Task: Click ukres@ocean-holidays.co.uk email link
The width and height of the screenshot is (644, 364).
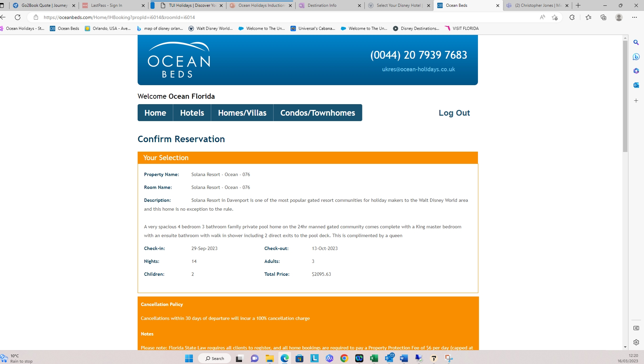Action: (x=419, y=69)
